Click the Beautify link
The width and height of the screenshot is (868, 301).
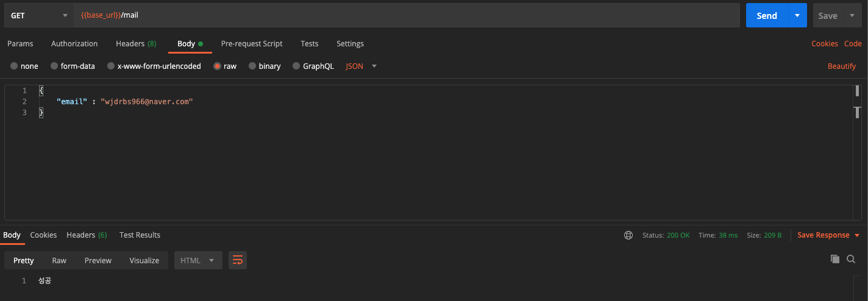[x=842, y=66]
